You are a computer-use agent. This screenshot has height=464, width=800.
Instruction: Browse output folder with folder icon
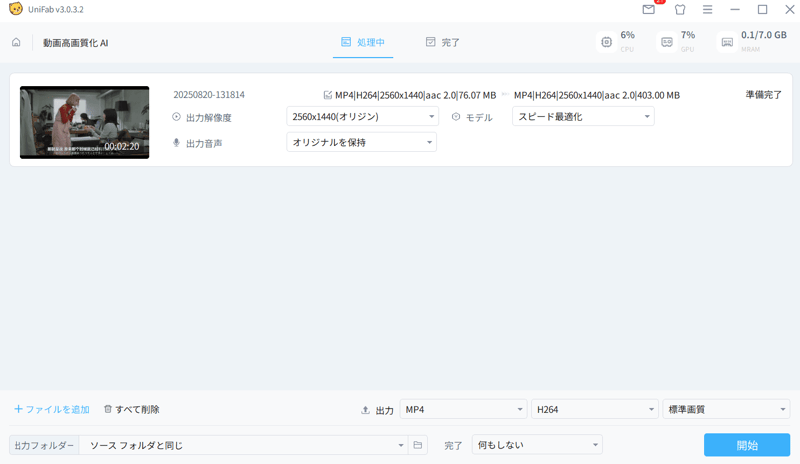coord(418,445)
